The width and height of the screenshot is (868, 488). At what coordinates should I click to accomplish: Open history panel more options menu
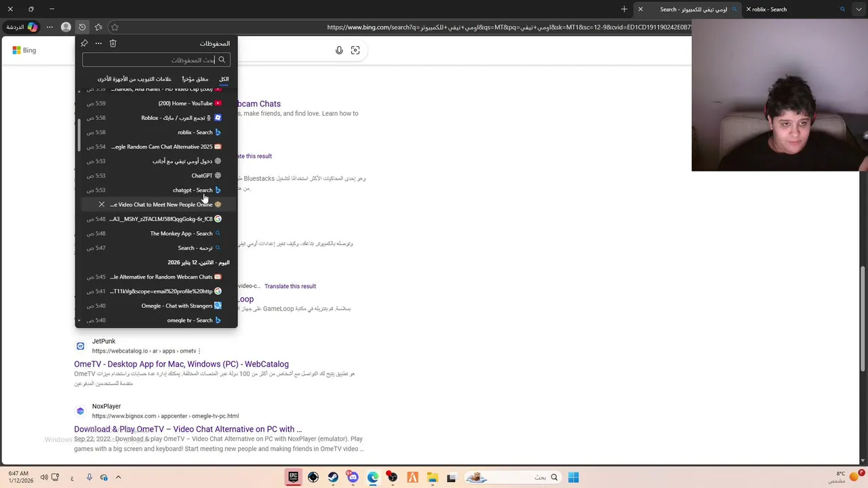[x=98, y=43]
